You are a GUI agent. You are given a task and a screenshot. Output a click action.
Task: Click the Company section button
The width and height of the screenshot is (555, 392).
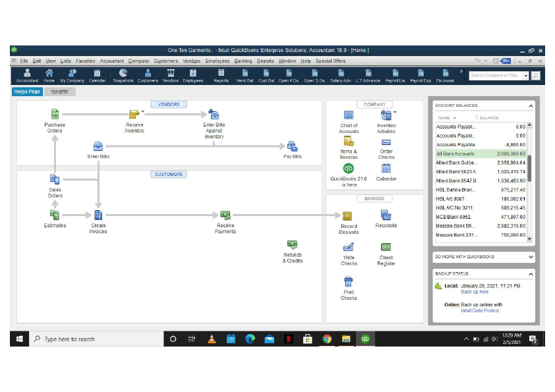coord(374,104)
